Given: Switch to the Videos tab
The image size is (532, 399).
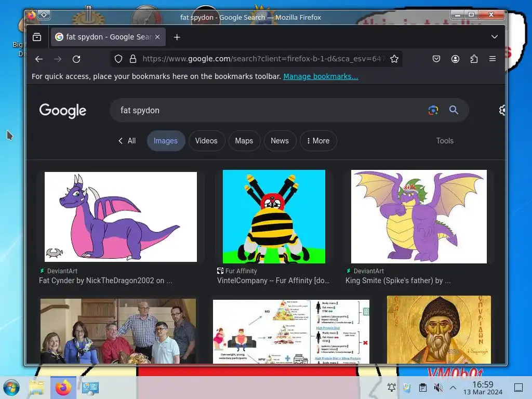Looking at the screenshot, I should (206, 141).
